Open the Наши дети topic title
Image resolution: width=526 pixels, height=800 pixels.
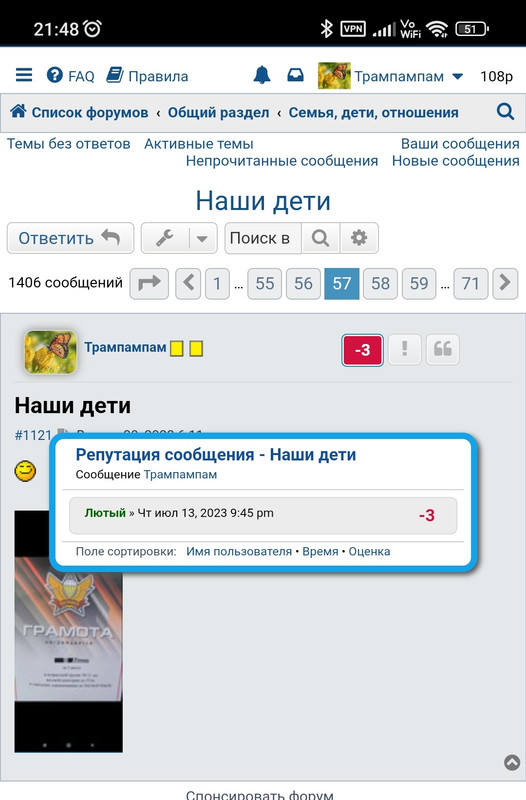[x=263, y=201]
